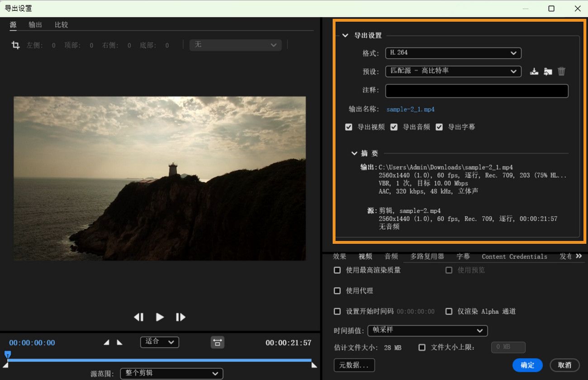The width and height of the screenshot is (588, 380).
Task: Click the blue playhead on timeline
Action: pyautogui.click(x=8, y=354)
